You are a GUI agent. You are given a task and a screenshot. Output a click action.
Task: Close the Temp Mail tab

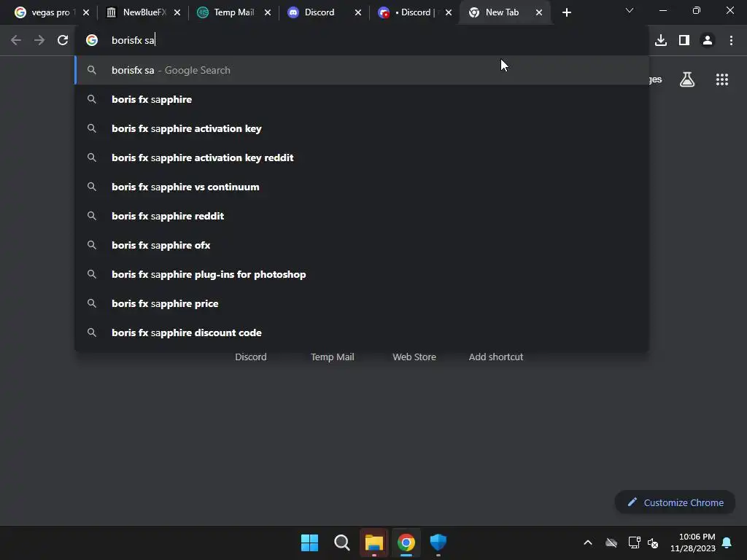(268, 12)
